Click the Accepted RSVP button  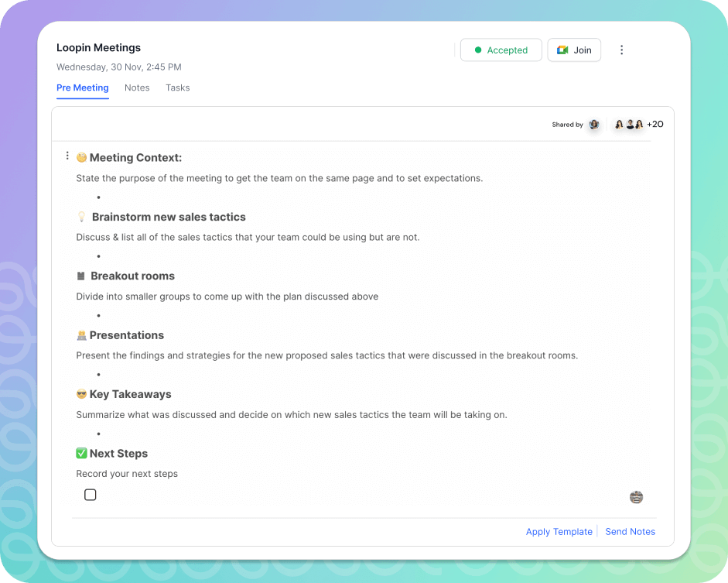[501, 50]
